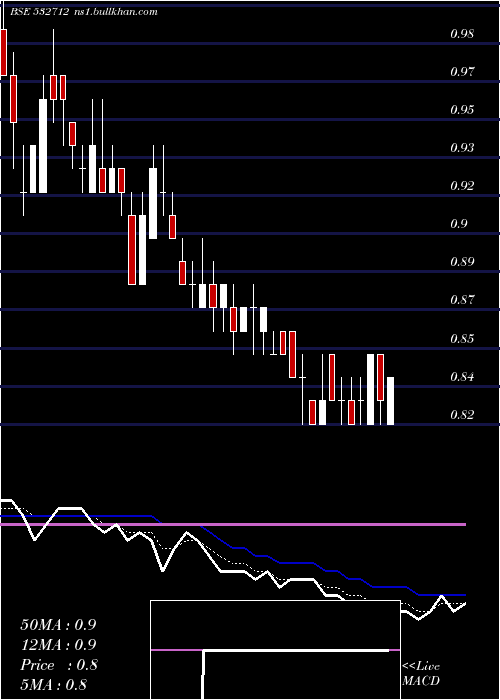Click the 50MA : 0.9 reading
This screenshot has width=500, height=700.
point(58,625)
